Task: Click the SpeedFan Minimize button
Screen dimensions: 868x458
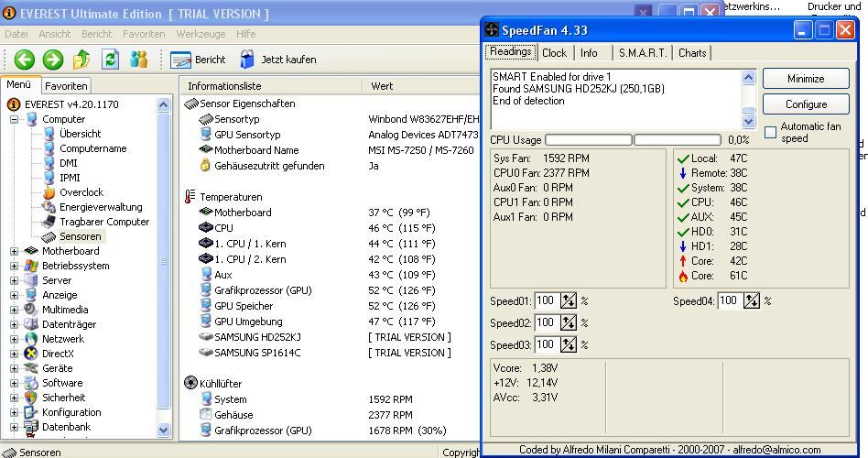Action: (x=806, y=79)
